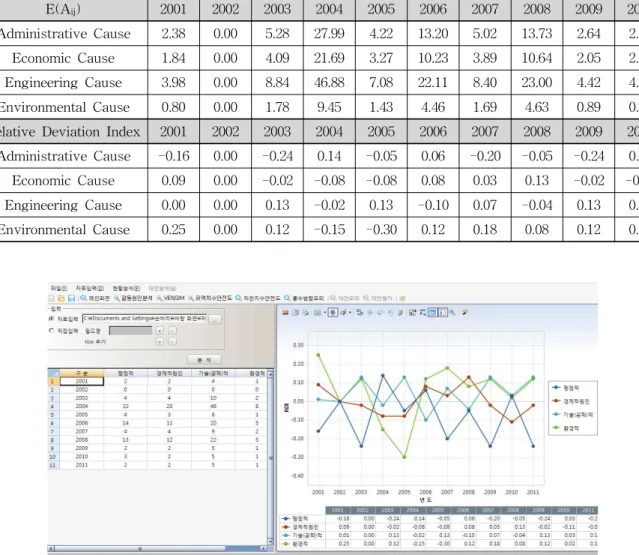
Task: Click the plus stepper for row 추가
Action: 159,341
